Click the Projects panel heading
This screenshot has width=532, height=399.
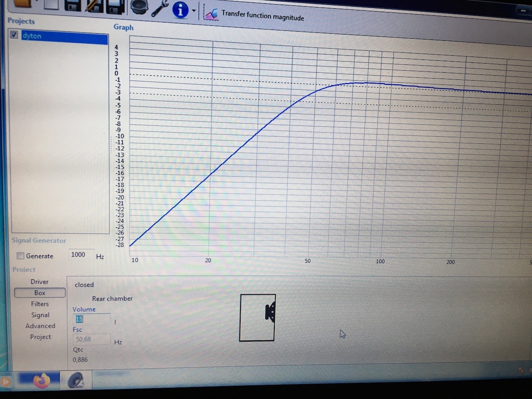coord(21,21)
